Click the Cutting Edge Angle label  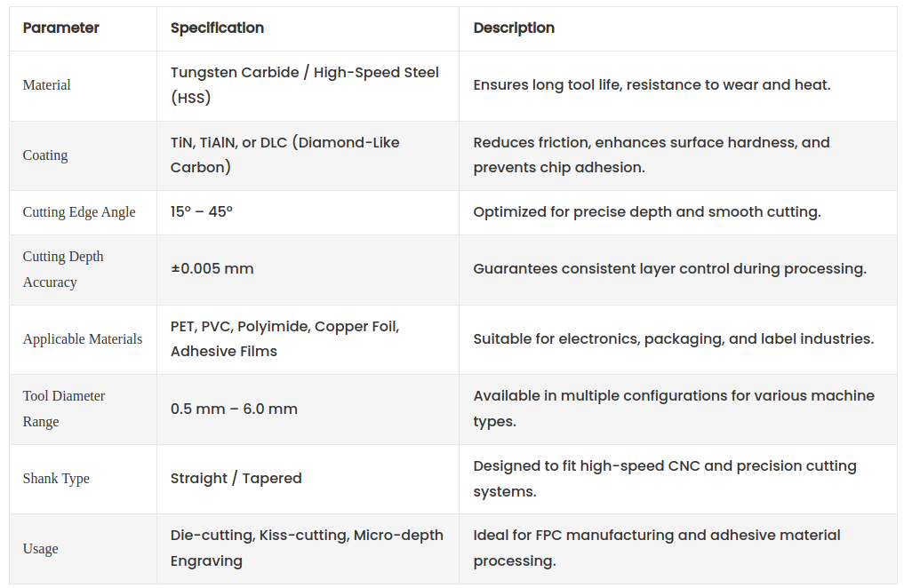79,212
